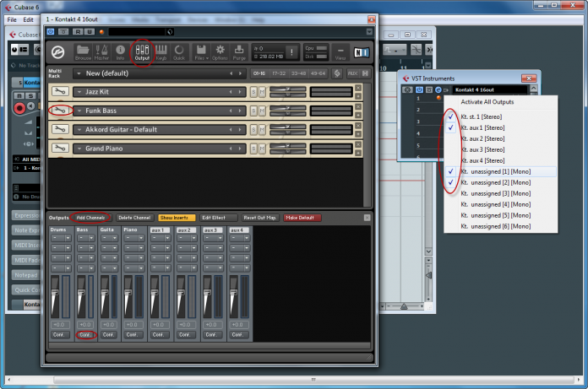Image resolution: width=588 pixels, height=389 pixels.
Task: Remove the Jazz Kit instrument with X
Action: [x=358, y=88]
